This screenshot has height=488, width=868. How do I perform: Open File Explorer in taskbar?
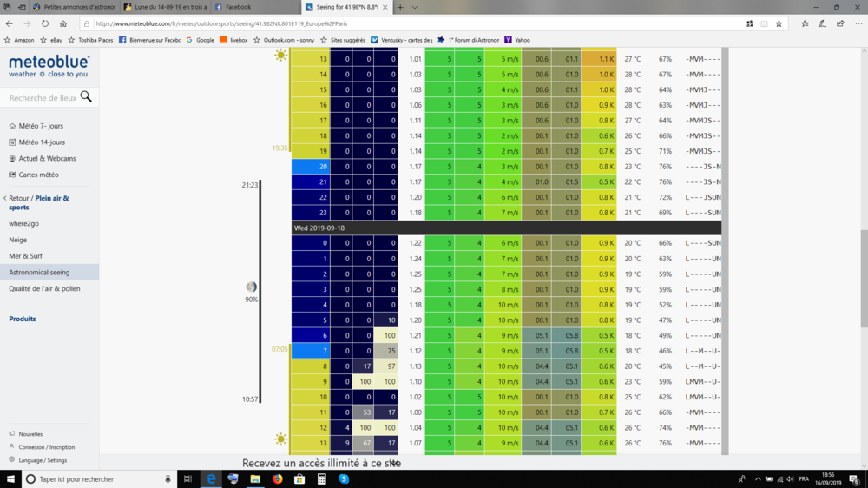255,479
